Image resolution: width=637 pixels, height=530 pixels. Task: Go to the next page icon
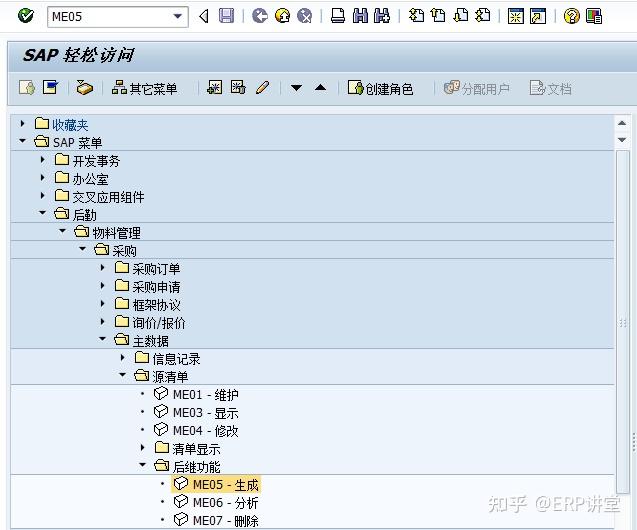[460, 16]
